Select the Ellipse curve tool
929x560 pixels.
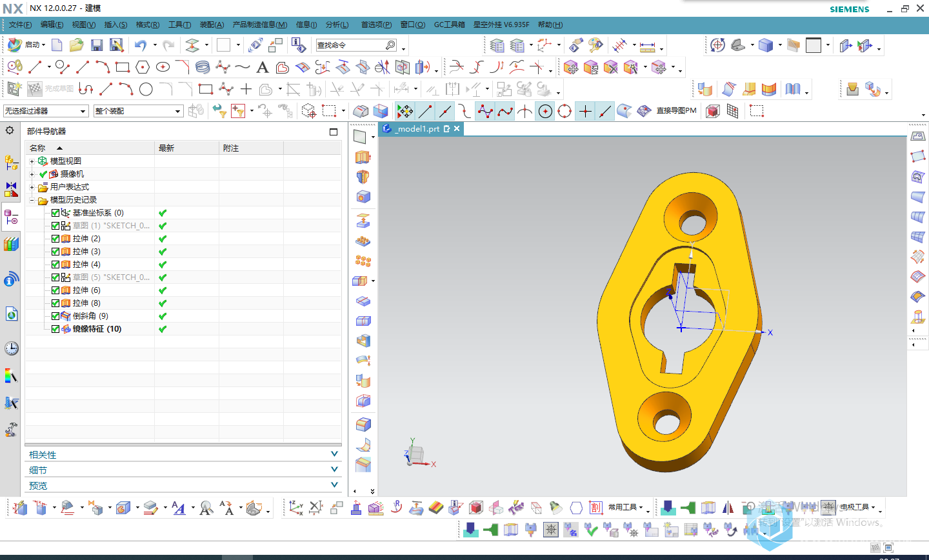(163, 67)
